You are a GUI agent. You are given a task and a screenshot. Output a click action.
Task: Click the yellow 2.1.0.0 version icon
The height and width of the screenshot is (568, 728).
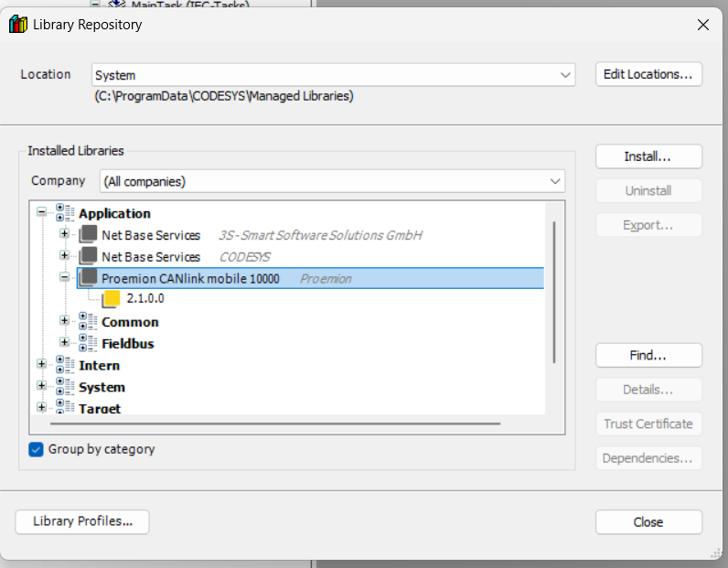111,299
